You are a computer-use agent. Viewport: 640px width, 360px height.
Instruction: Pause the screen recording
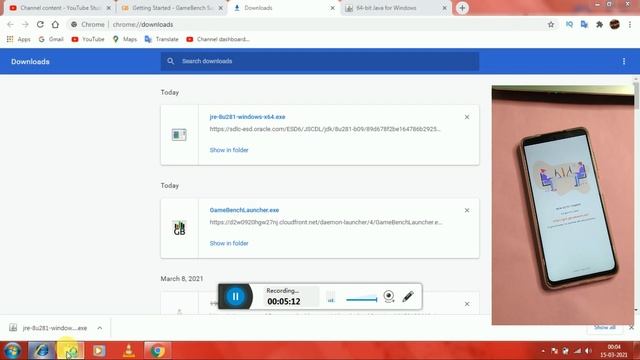pyautogui.click(x=236, y=296)
